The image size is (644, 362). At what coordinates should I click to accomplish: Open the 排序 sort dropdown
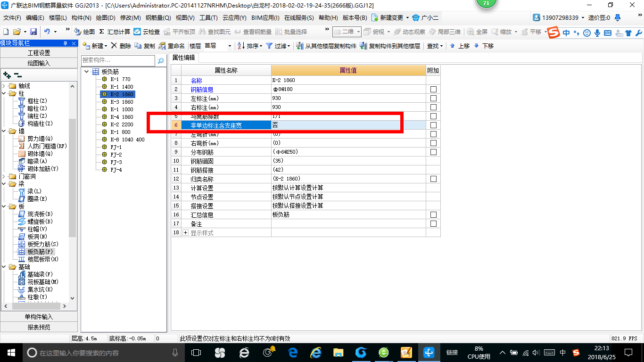point(250,46)
